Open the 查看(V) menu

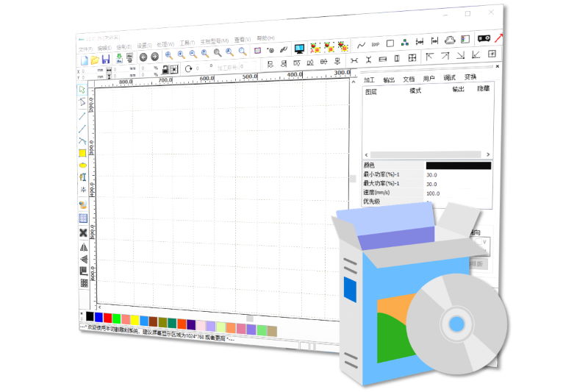pyautogui.click(x=243, y=40)
